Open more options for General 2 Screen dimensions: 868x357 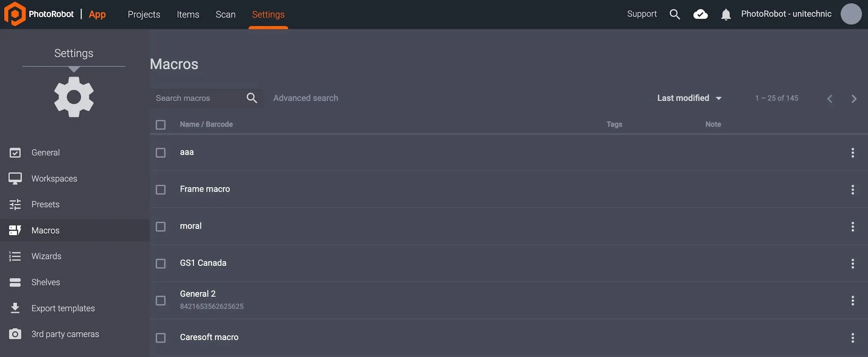tap(852, 301)
